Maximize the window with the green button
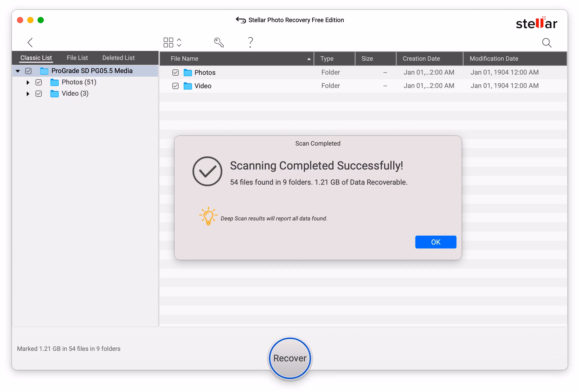Viewport: 580px width, 392px height. click(41, 20)
